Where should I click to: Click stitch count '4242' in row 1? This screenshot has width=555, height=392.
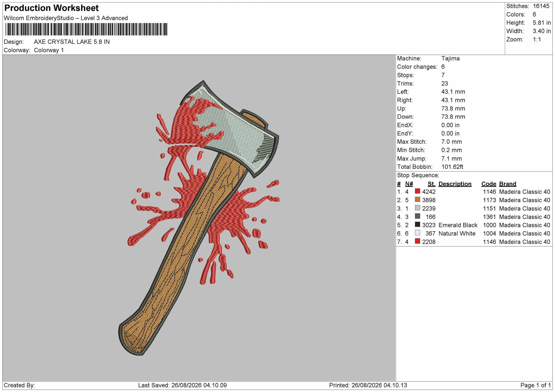[429, 192]
